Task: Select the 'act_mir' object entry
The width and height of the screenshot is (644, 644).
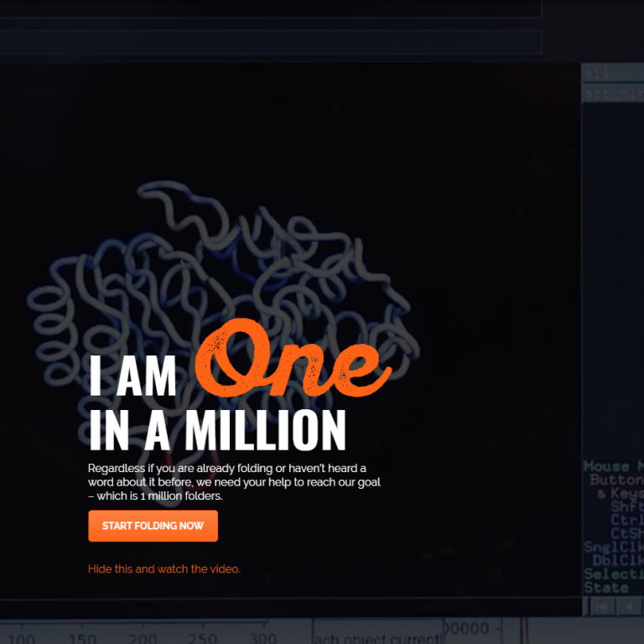Action: click(x=612, y=94)
